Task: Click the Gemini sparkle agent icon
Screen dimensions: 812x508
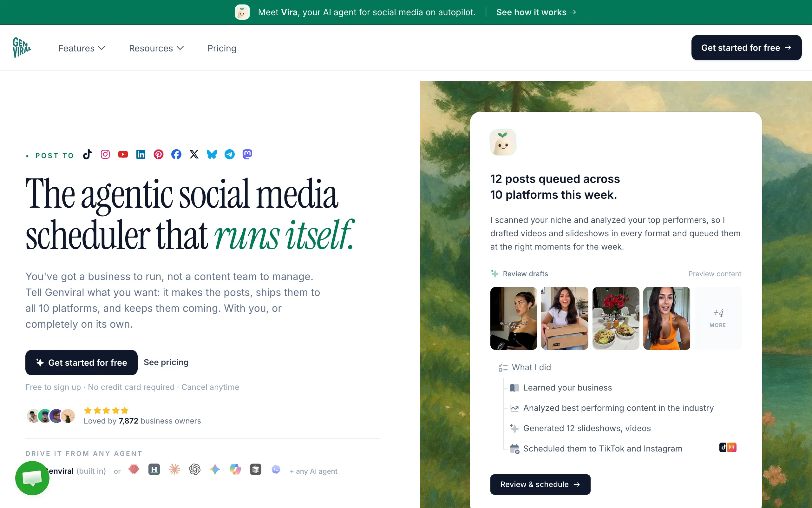Action: pos(215,469)
